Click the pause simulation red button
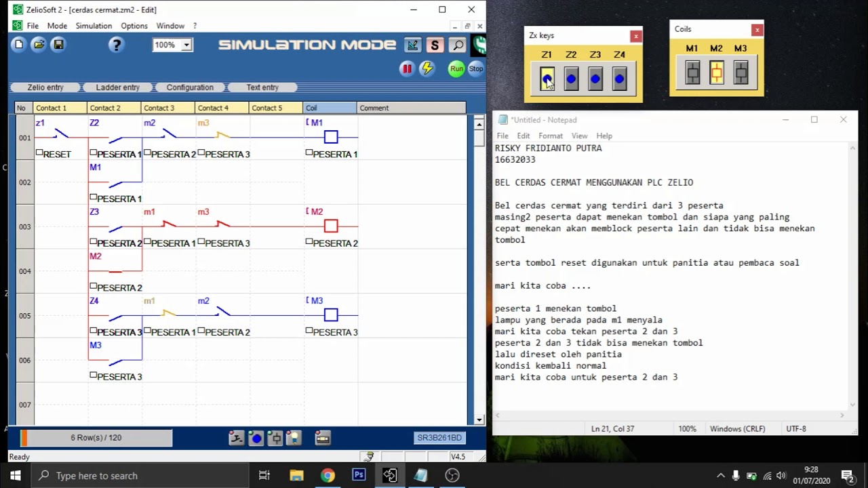The height and width of the screenshot is (488, 868). (x=407, y=68)
